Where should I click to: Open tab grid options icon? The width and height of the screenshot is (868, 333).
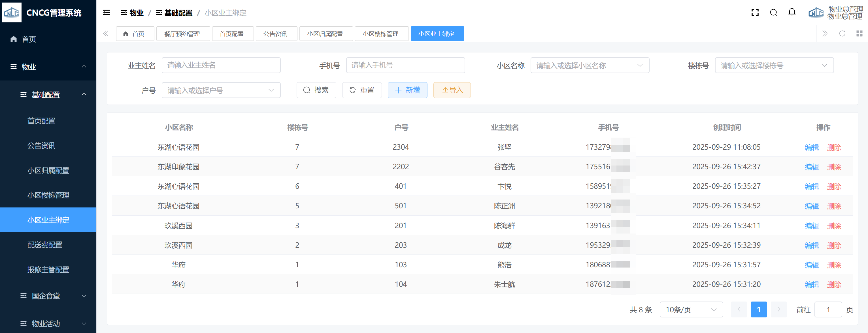[859, 33]
